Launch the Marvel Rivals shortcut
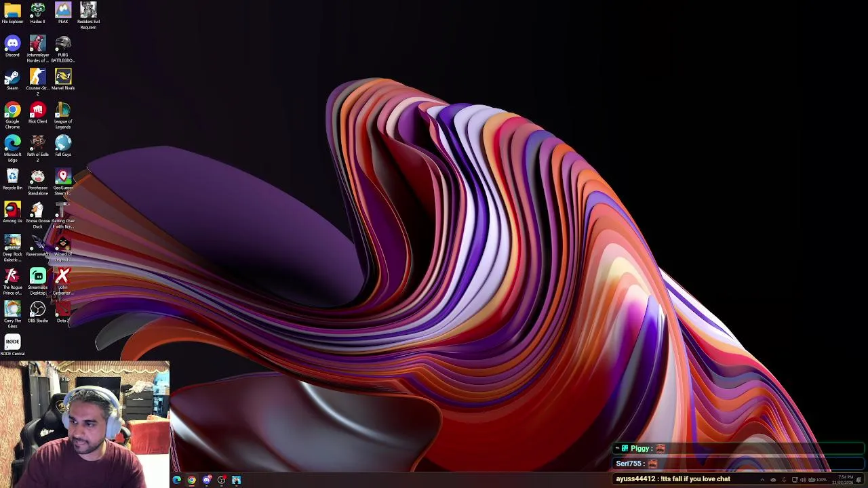Viewport: 868px width, 488px height. (63, 80)
